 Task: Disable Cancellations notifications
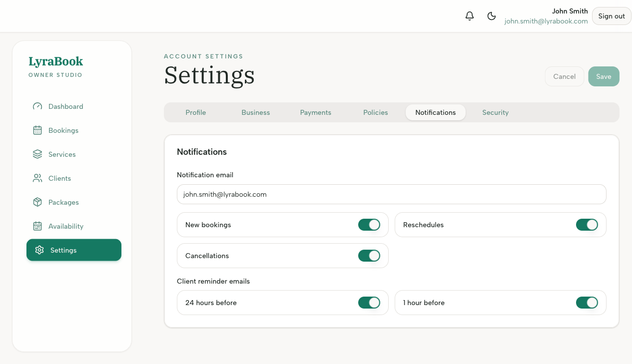pos(369,256)
